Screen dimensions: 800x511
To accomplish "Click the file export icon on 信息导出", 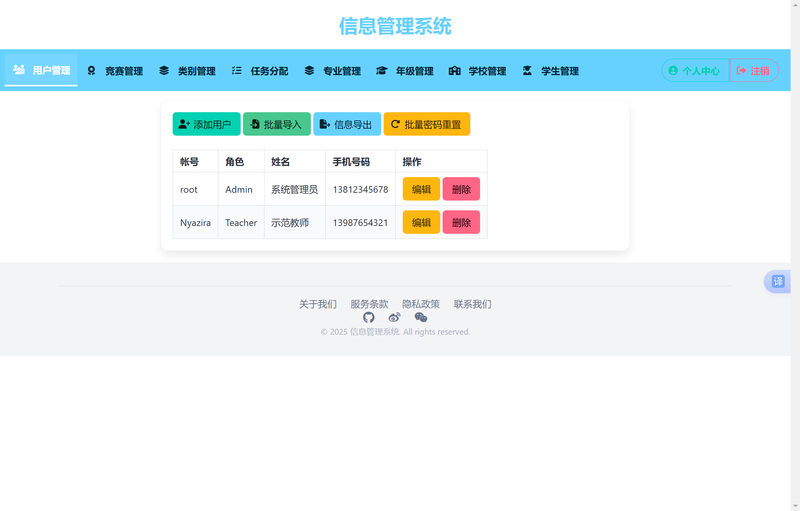I will point(324,124).
